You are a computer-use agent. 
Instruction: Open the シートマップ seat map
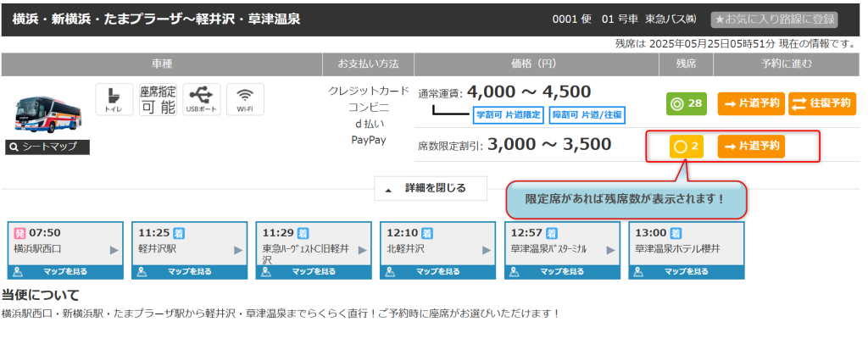[x=47, y=147]
